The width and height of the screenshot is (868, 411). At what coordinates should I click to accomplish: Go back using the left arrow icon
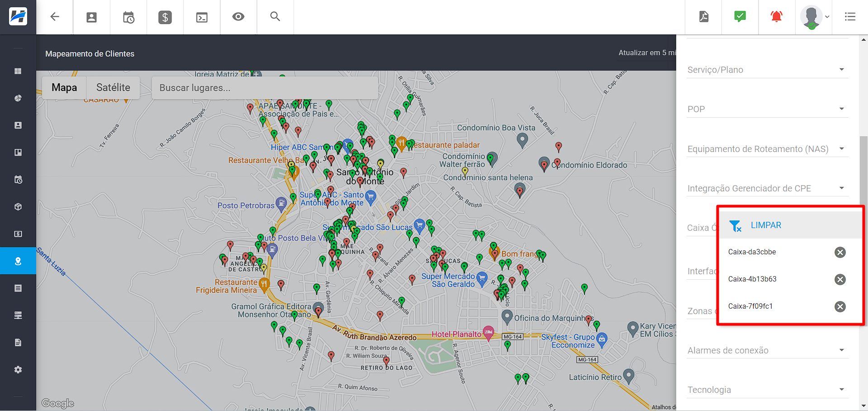(x=55, y=17)
